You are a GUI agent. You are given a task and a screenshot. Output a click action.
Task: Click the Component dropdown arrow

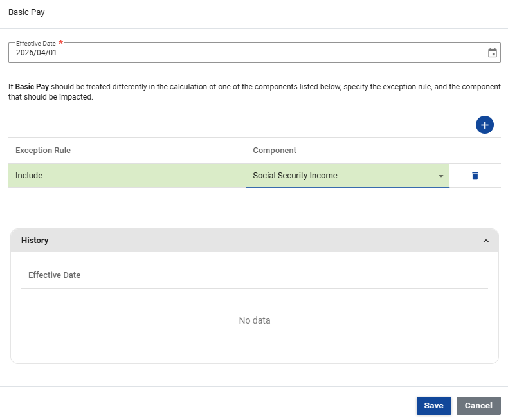click(441, 176)
